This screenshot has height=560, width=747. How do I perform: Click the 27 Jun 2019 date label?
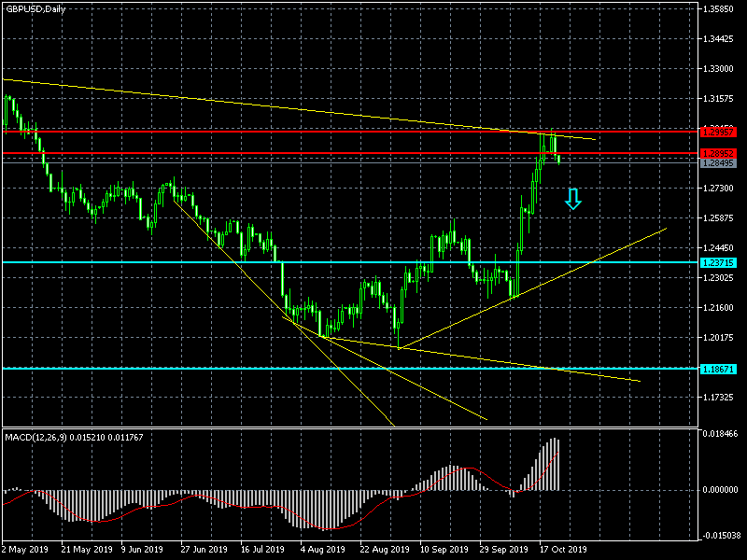coord(204,550)
